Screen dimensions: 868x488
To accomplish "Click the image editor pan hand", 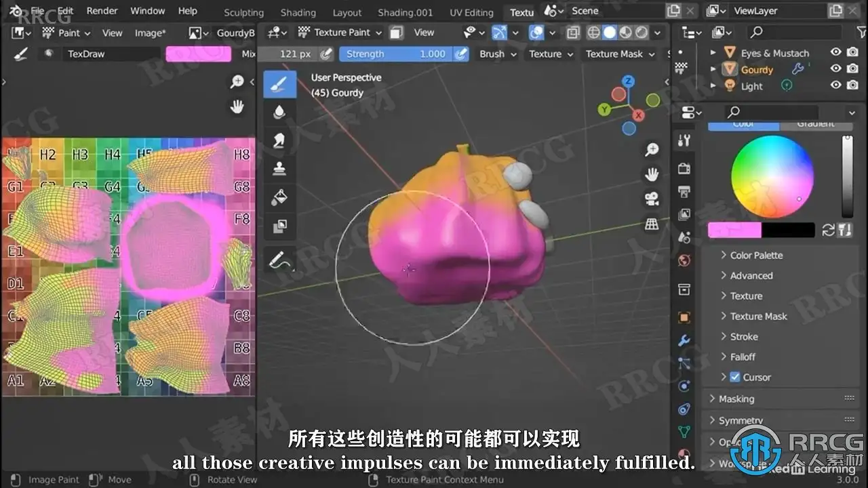I will point(237,106).
